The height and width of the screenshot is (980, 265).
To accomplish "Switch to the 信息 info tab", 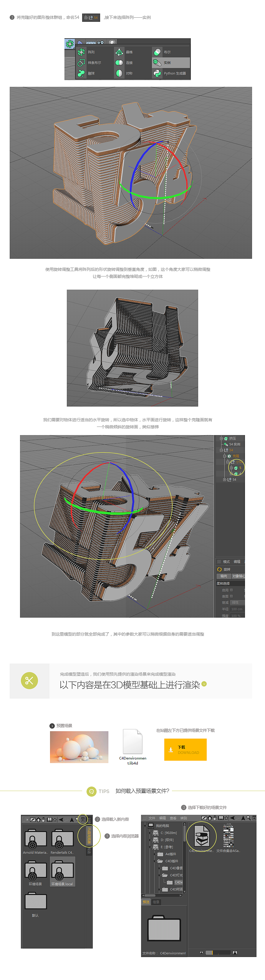I will click(156, 902).
